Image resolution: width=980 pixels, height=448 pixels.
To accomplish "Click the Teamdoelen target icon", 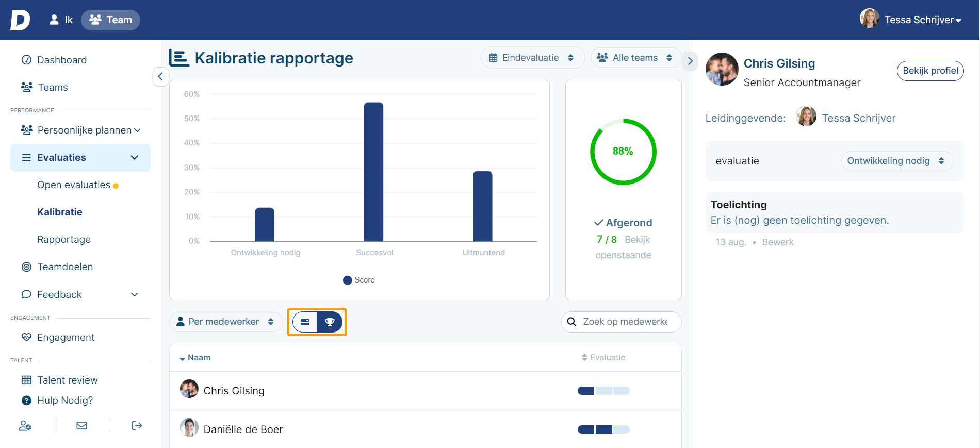I will (x=26, y=267).
